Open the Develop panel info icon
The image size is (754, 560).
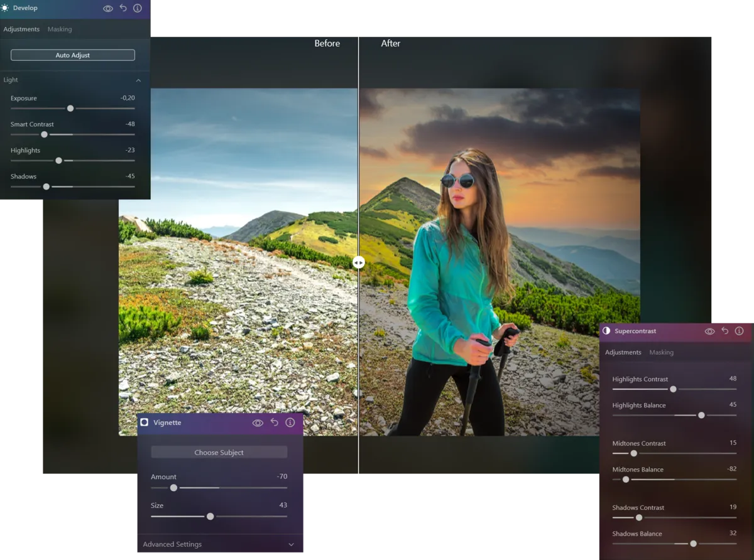click(138, 8)
